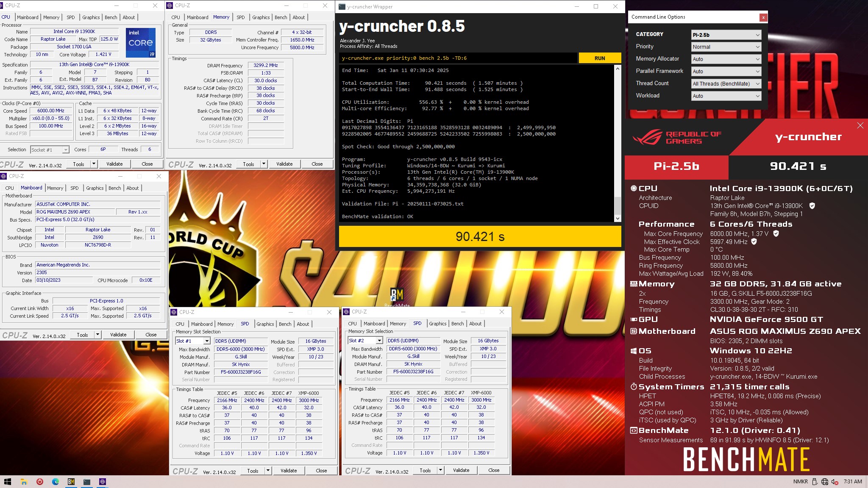Click CPUID verified shield icon

[x=812, y=206]
